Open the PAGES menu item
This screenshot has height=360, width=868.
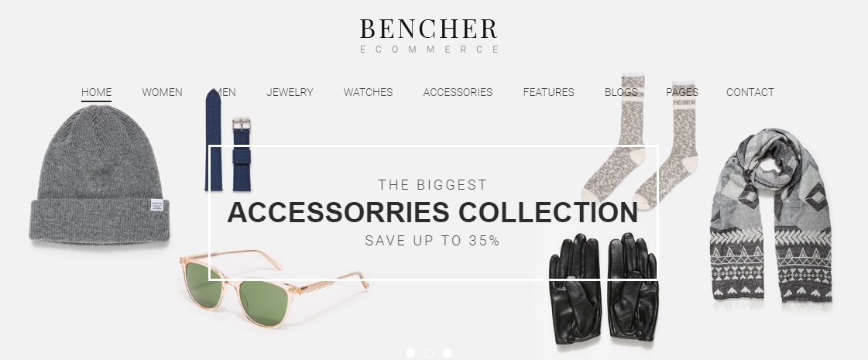682,92
